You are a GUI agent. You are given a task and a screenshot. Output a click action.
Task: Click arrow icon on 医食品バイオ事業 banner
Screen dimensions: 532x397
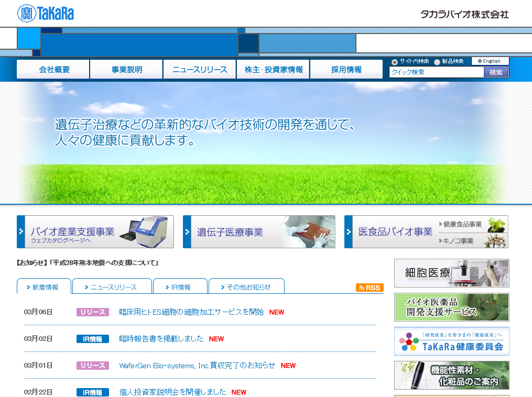349,232
